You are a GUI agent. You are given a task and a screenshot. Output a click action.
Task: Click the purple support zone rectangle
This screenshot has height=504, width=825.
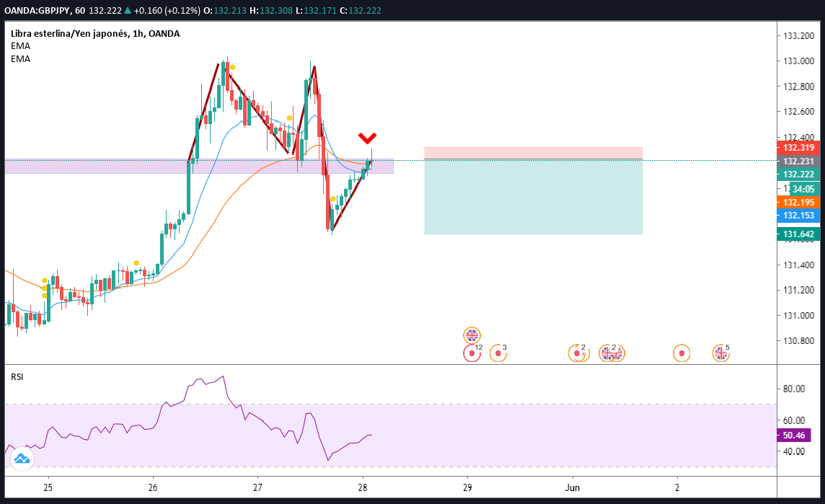tap(199, 167)
